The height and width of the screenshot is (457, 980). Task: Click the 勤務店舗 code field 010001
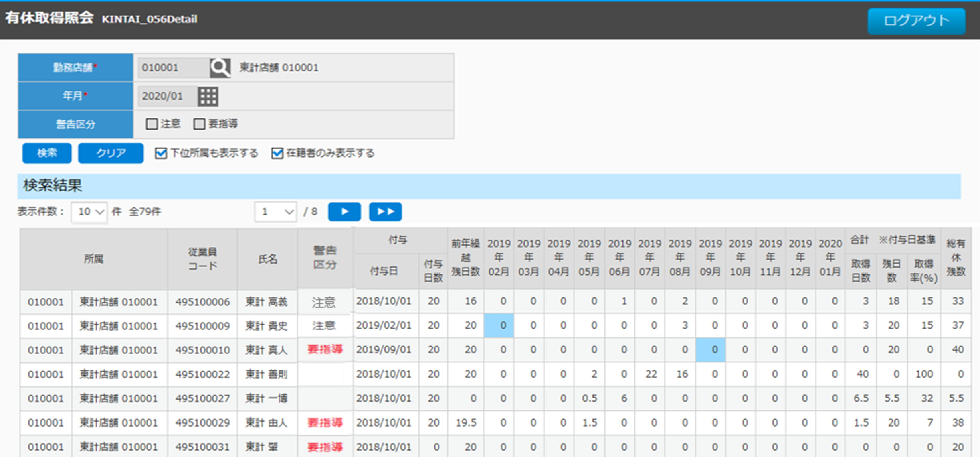173,68
